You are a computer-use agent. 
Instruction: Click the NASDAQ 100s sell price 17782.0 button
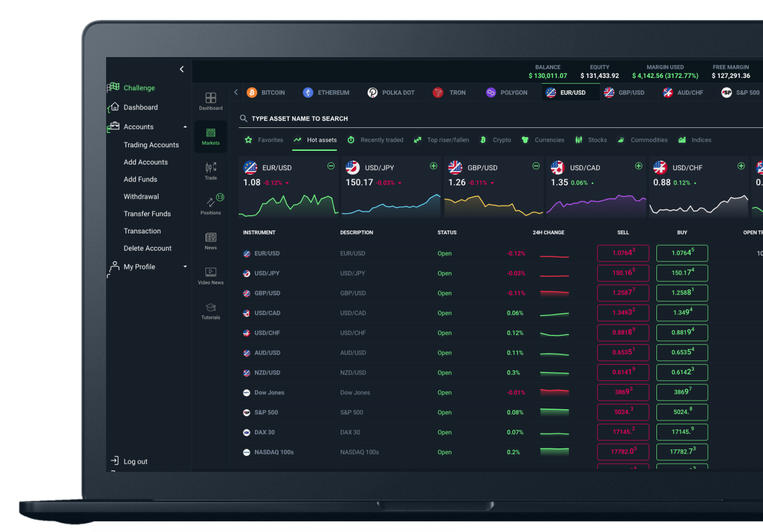click(623, 452)
